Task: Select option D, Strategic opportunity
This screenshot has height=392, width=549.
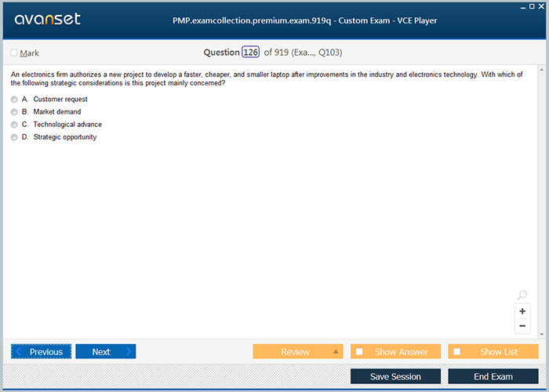Action: [14, 137]
